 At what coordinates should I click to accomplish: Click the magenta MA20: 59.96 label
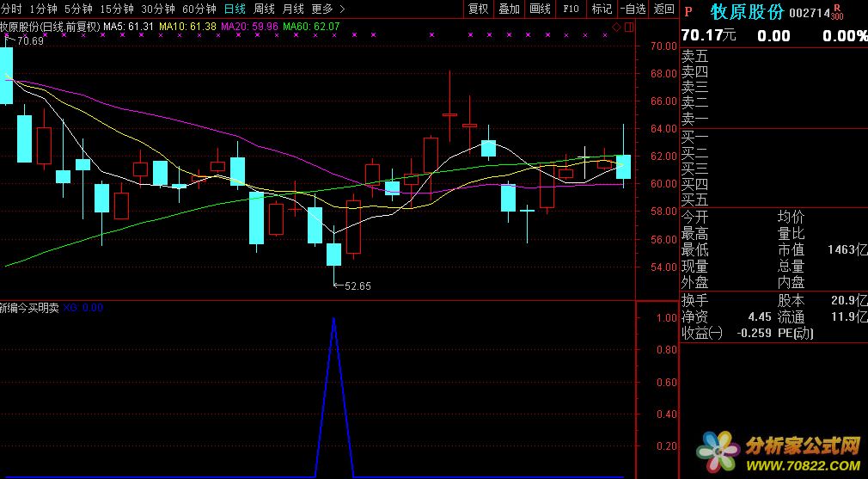point(250,26)
